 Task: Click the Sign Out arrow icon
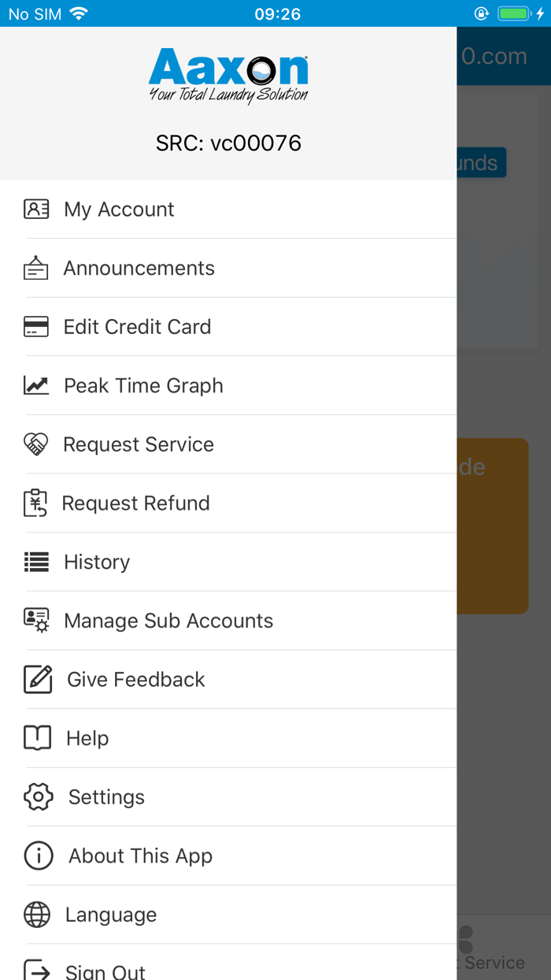tap(36, 969)
